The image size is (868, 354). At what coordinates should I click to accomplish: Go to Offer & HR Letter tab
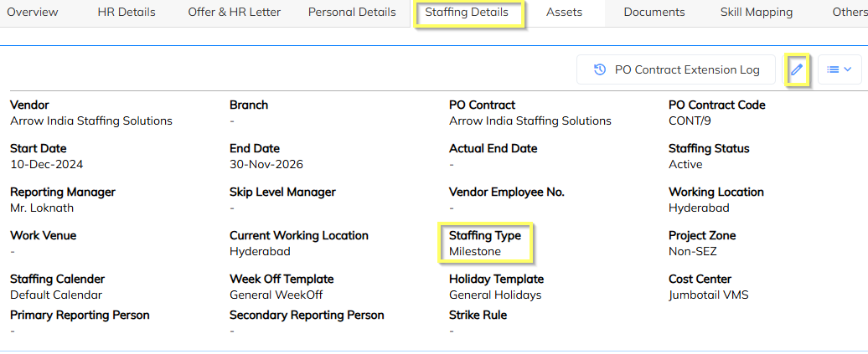tap(234, 13)
